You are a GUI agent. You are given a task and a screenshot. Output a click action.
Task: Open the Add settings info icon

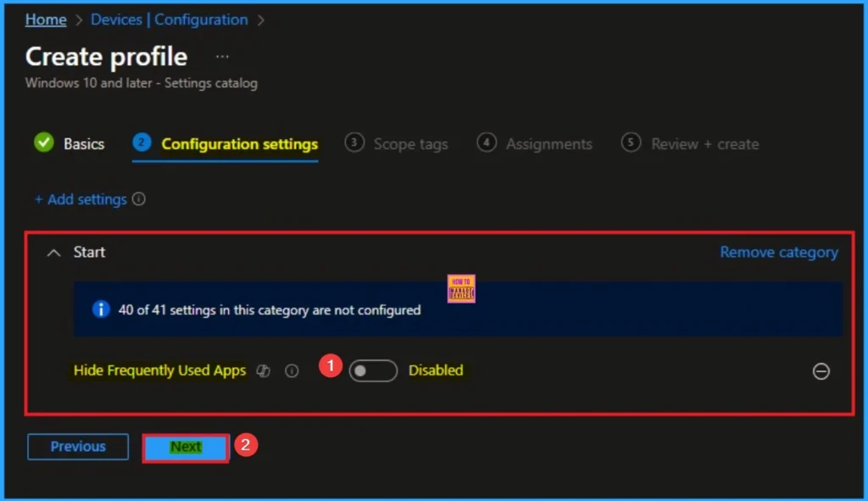139,199
